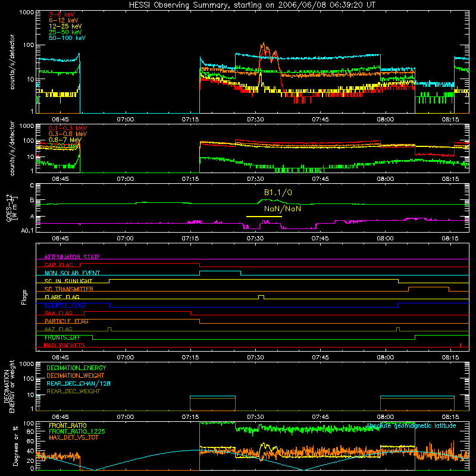
Task: Click the DECIMATION ENERGY or weight axis label
Action: 9,386
